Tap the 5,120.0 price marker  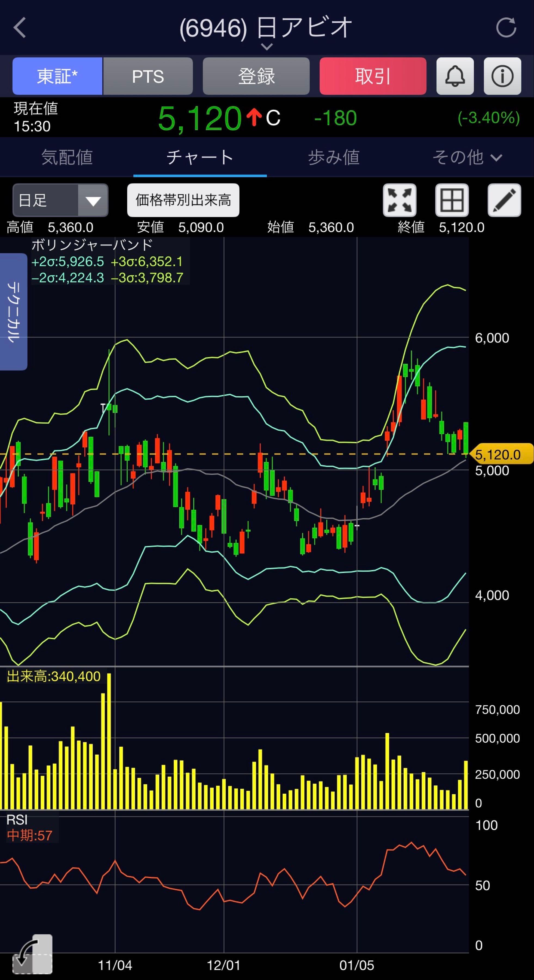coord(500,454)
